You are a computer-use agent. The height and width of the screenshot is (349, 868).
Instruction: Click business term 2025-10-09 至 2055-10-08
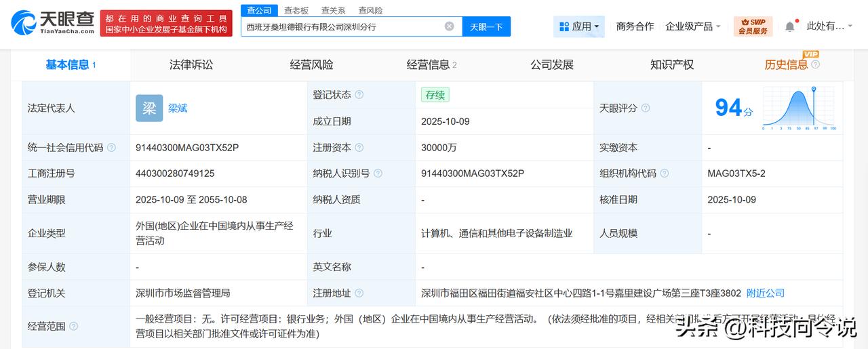191,199
